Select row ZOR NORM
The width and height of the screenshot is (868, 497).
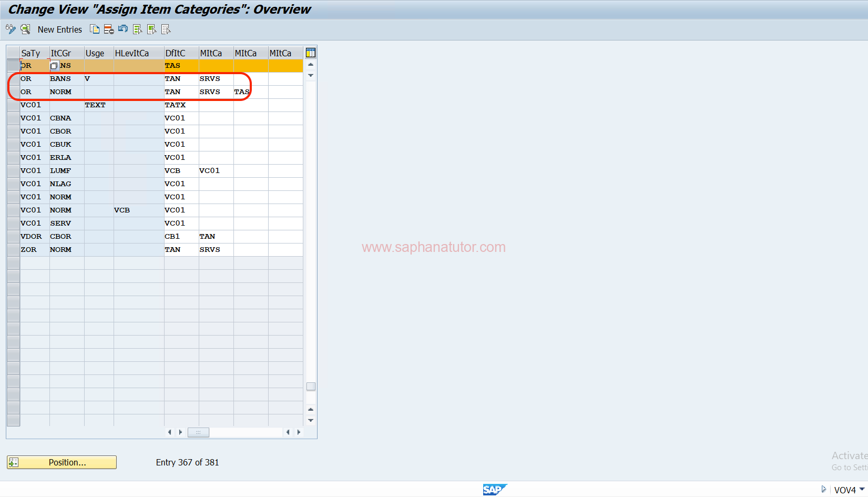pos(13,250)
